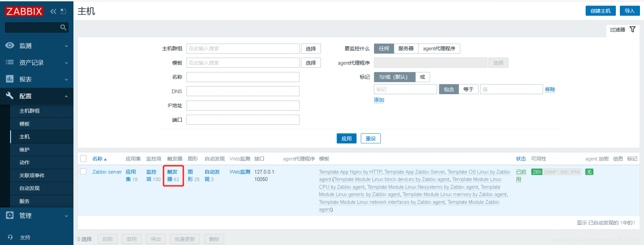Collapse sidebar with double-chevron icon

[x=53, y=11]
